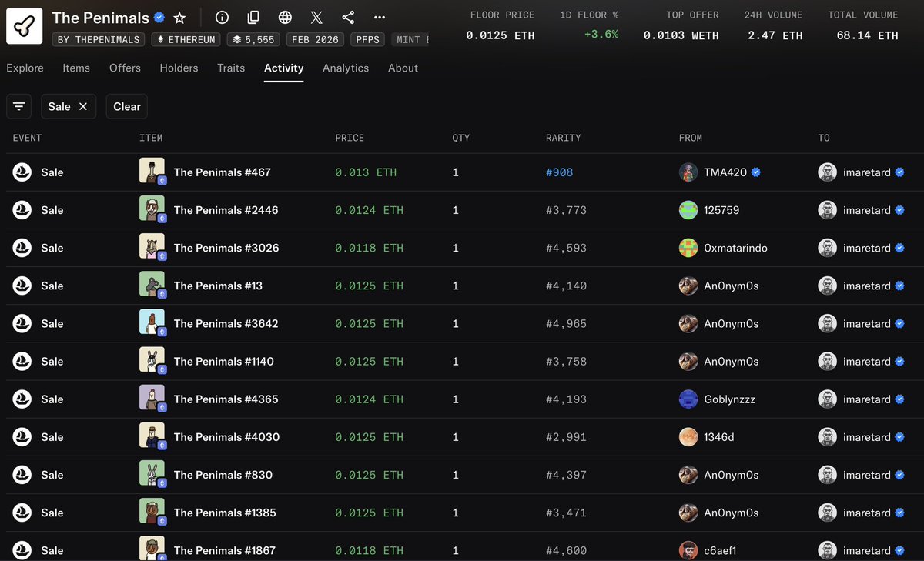Click rarity #3,773 value

coord(566,210)
